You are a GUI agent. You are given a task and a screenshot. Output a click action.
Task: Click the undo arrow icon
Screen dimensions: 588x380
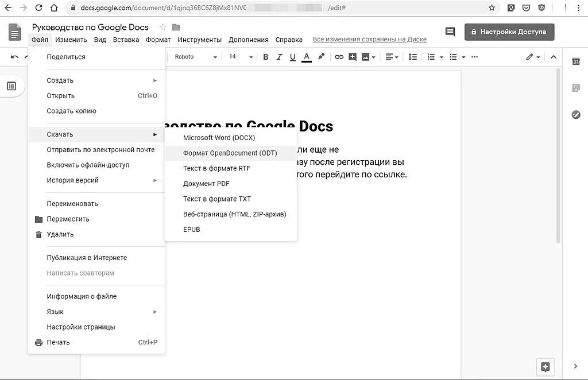[x=14, y=57]
